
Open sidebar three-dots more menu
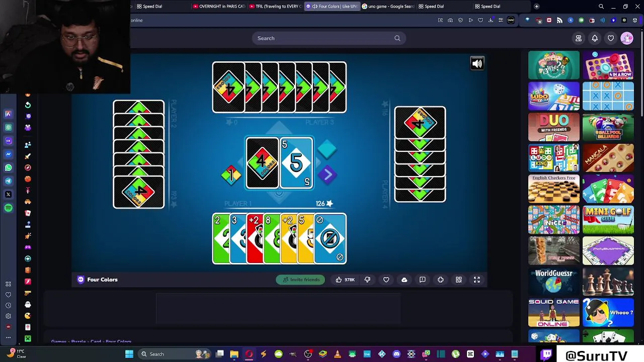tap(8, 337)
